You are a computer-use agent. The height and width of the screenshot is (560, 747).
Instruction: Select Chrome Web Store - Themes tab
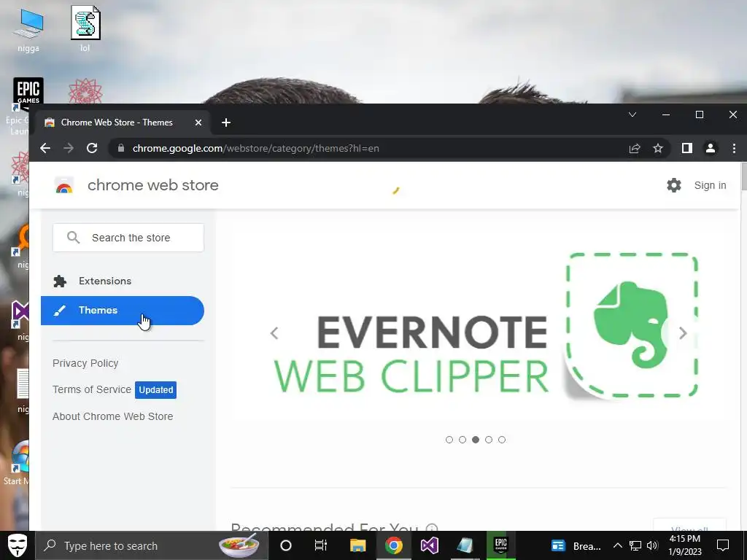(x=123, y=122)
